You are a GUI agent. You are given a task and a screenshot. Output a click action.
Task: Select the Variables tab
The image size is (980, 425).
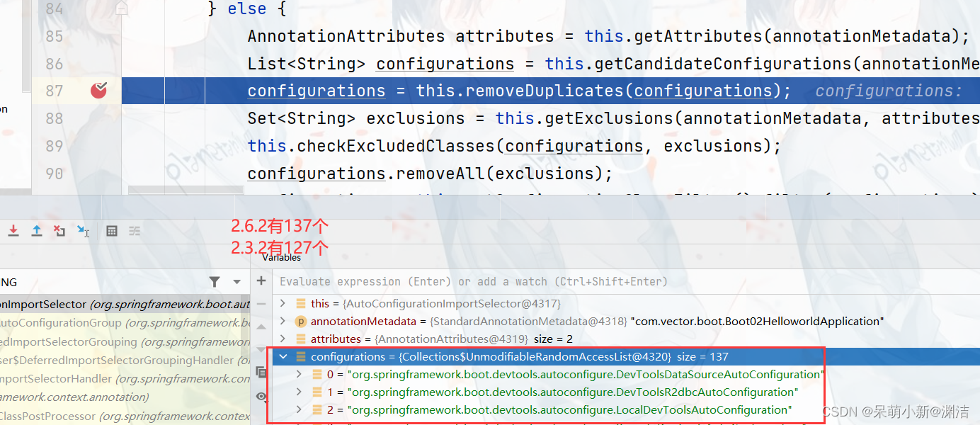[x=281, y=258]
